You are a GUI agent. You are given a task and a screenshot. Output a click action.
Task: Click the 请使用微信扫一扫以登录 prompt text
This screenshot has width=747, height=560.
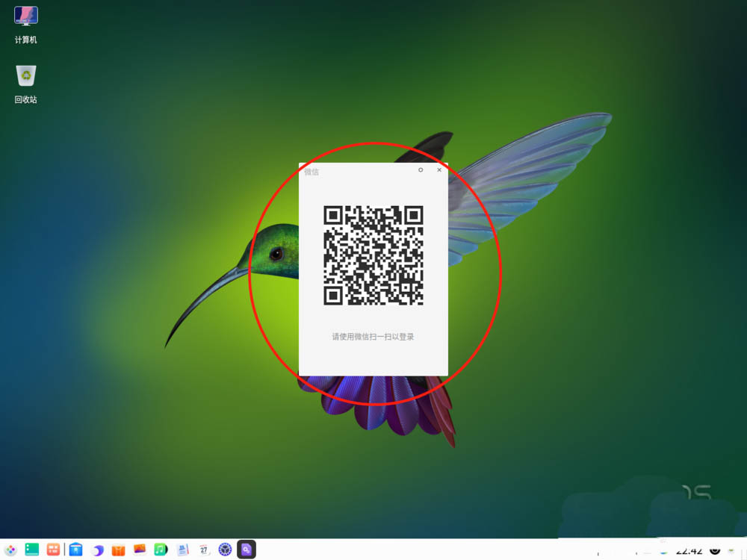click(373, 337)
